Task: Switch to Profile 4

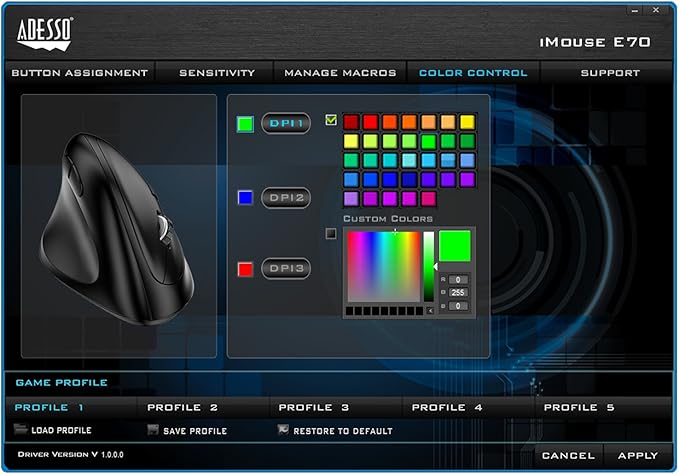Action: point(447,408)
